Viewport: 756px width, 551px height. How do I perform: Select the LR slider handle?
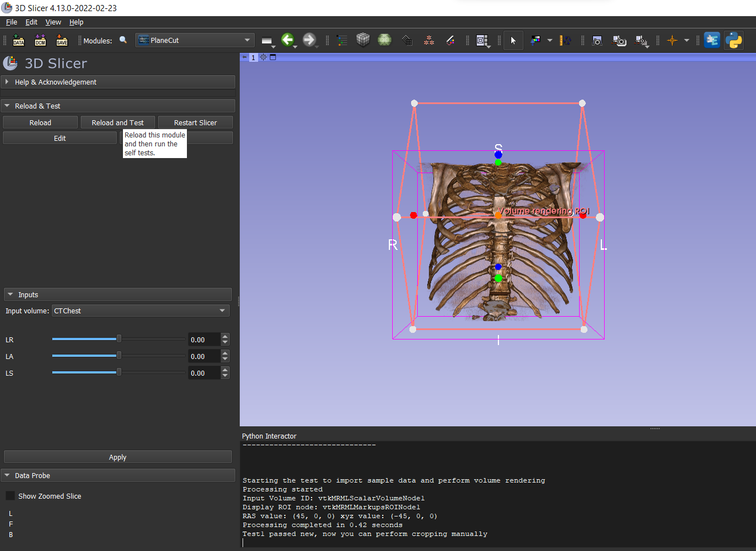pyautogui.click(x=118, y=339)
